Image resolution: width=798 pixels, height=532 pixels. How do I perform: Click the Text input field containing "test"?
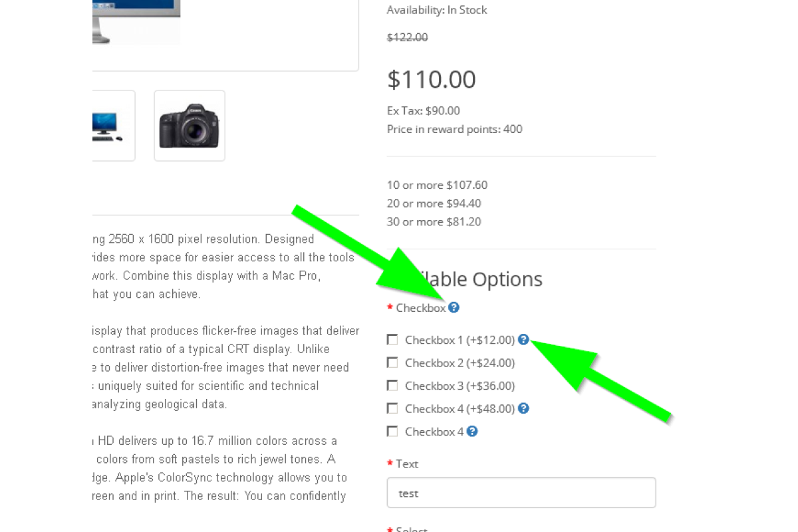click(x=521, y=493)
